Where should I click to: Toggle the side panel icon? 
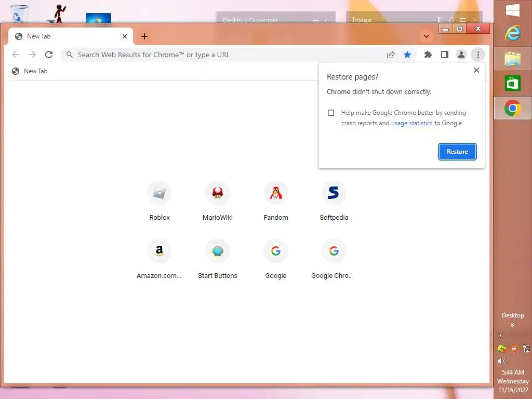[x=445, y=55]
